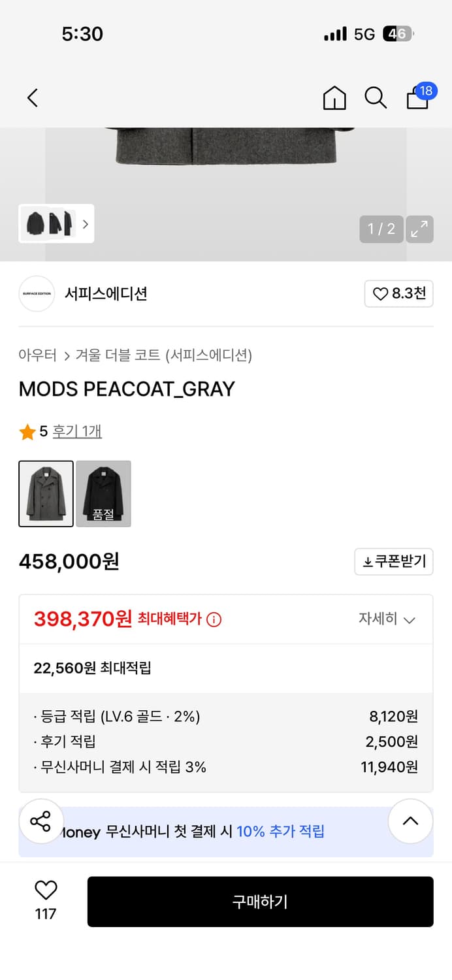
Task: View the 서피스에디션 brand logo page
Action: point(37,294)
